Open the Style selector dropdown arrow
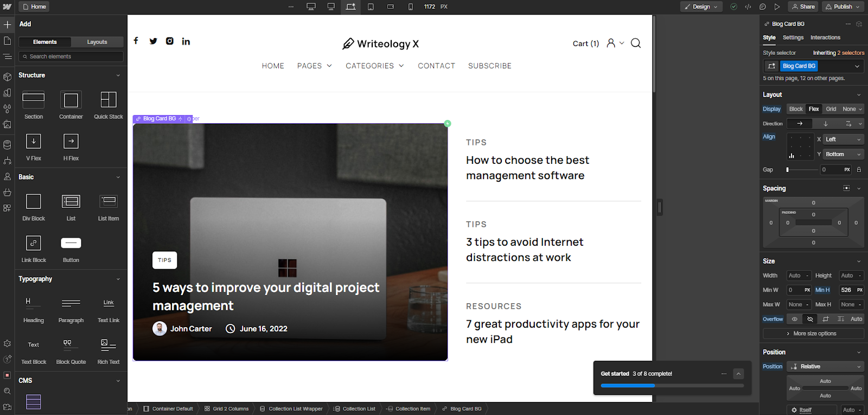The height and width of the screenshot is (415, 868). point(857,66)
